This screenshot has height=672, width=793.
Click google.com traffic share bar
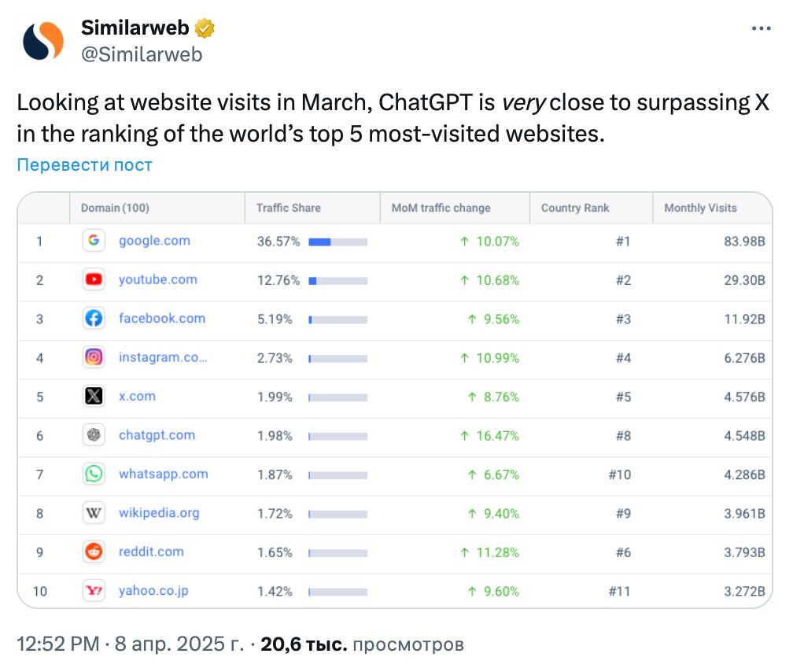[337, 242]
